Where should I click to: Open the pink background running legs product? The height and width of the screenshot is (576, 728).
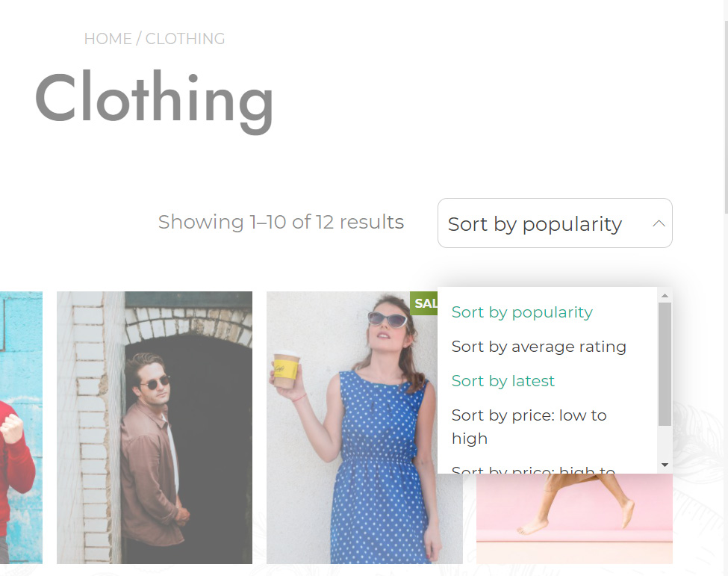574,519
